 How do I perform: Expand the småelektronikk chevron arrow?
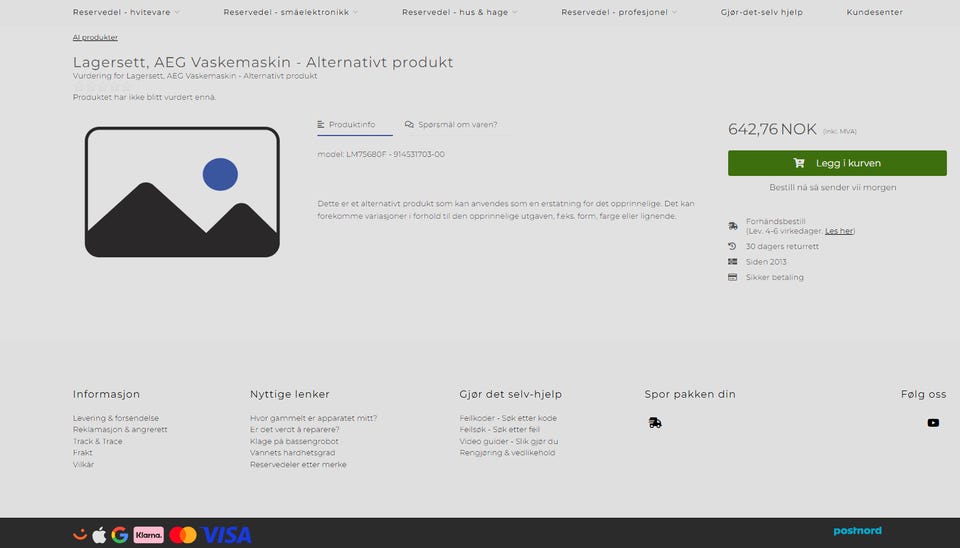point(356,12)
